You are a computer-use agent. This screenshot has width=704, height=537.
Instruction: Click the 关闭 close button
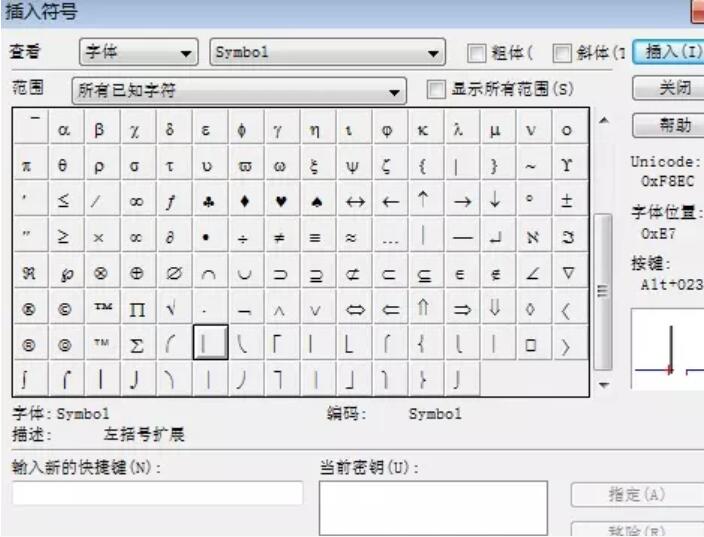pos(669,88)
